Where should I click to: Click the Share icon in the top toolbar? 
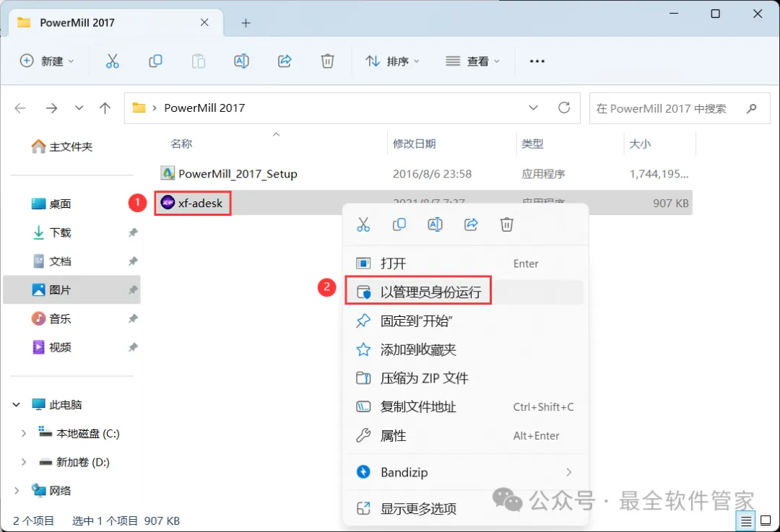tap(285, 61)
